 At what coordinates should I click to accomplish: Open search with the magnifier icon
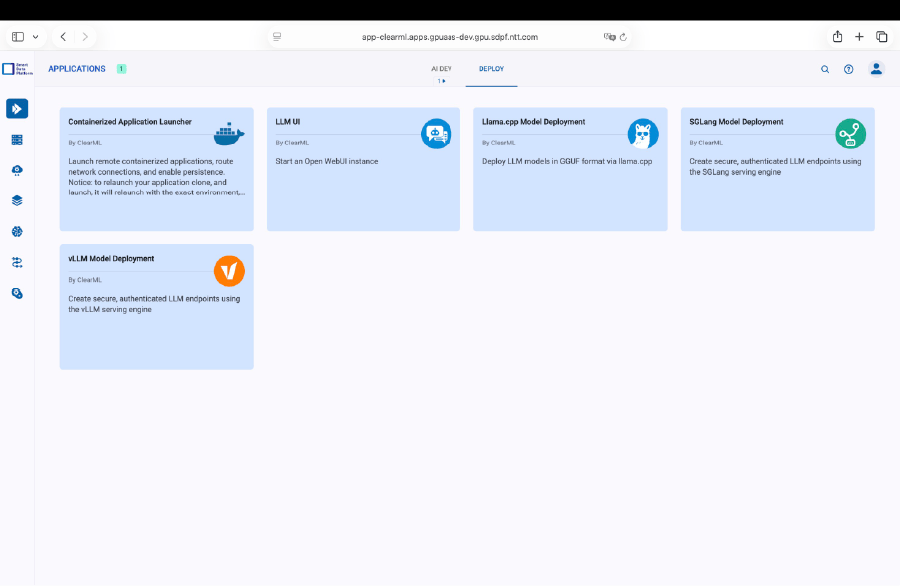click(x=825, y=69)
